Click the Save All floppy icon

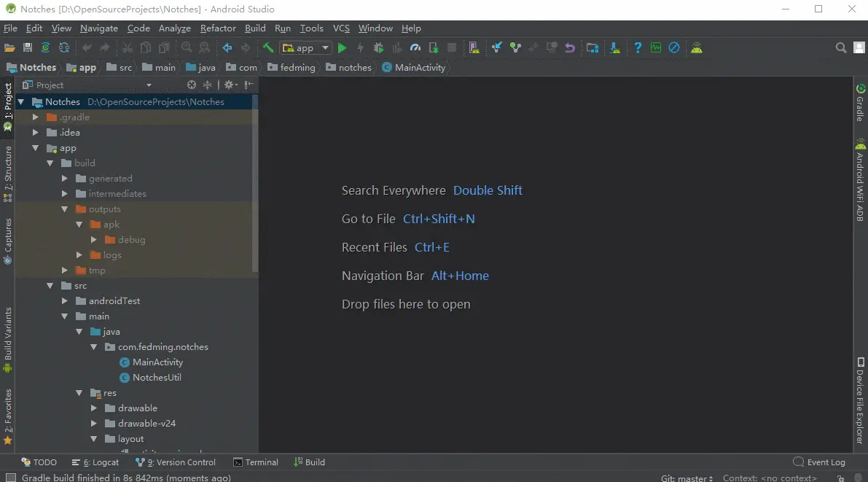coord(27,48)
